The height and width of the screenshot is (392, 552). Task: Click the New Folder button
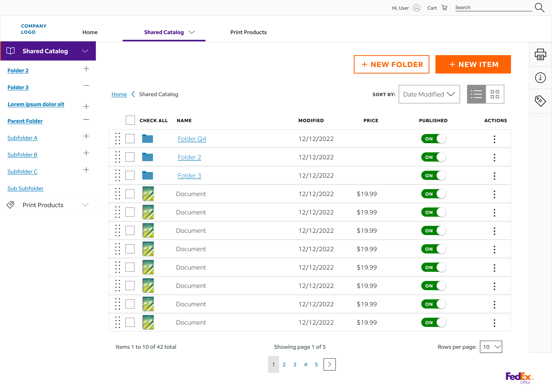click(x=391, y=64)
